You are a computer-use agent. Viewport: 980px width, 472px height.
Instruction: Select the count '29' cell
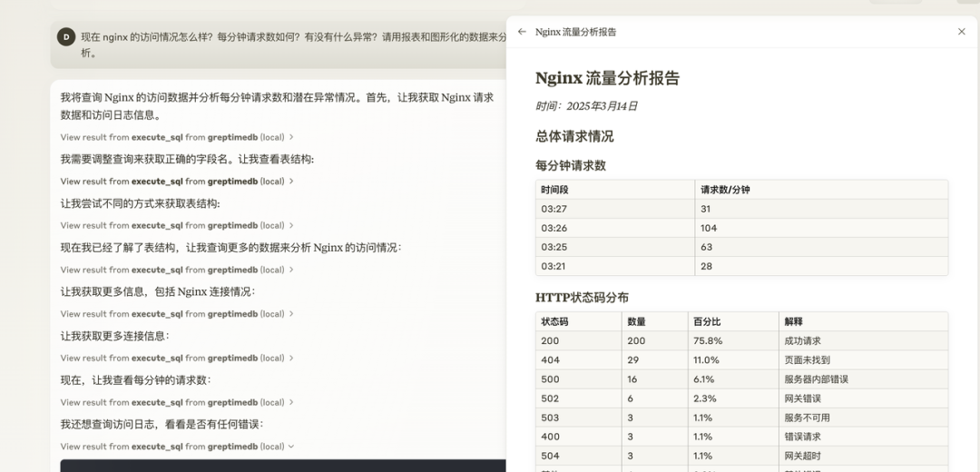pyautogui.click(x=655, y=360)
